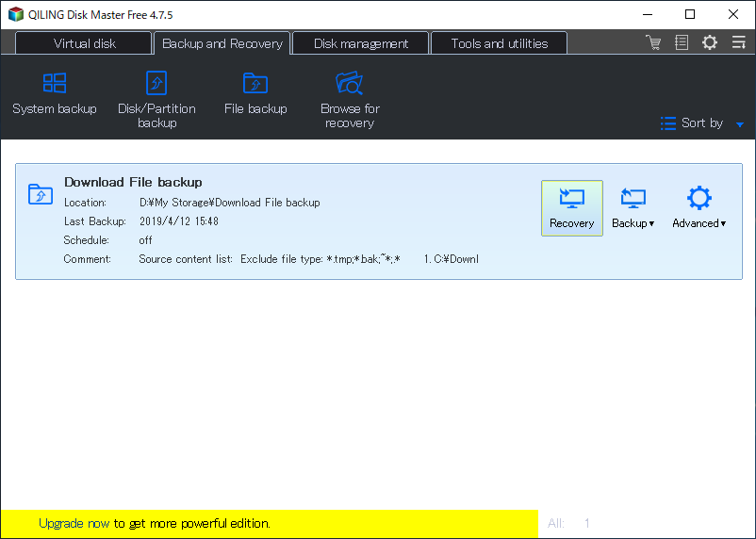The width and height of the screenshot is (756, 539).
Task: Select the Download File backup title
Action: (x=133, y=182)
